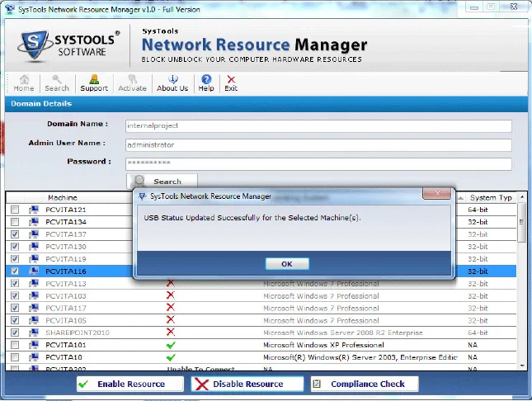Click computer icon beside PCVITA103
This screenshot has width=532, height=401.
coord(34,295)
